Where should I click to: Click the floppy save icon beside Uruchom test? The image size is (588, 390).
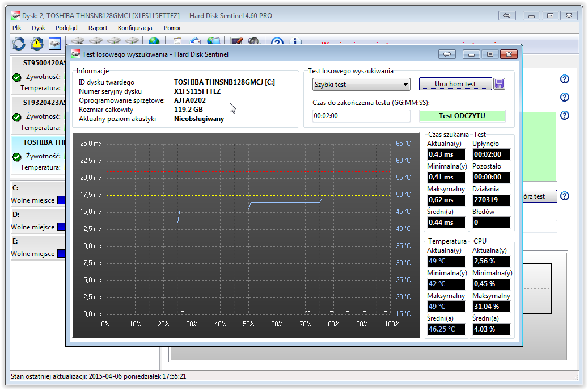point(499,83)
